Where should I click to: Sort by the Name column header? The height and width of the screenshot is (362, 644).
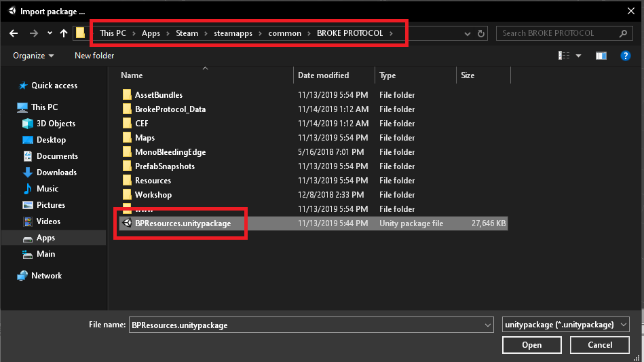pyautogui.click(x=132, y=75)
